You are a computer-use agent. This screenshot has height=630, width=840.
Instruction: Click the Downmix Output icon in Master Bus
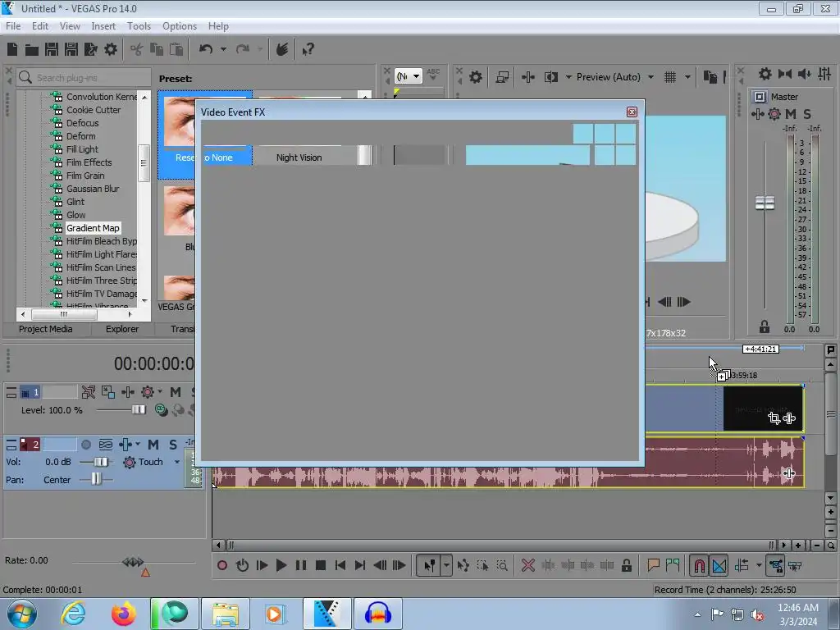(785, 74)
